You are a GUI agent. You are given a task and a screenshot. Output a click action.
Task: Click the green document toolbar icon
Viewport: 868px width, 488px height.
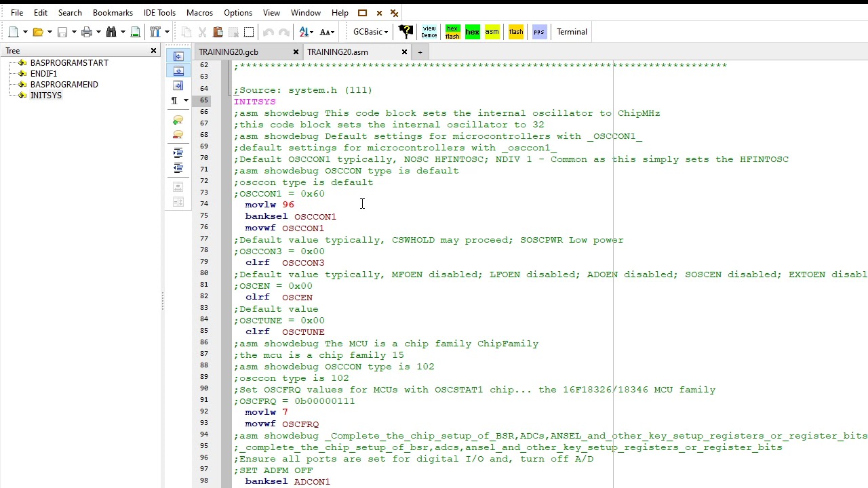(x=135, y=32)
